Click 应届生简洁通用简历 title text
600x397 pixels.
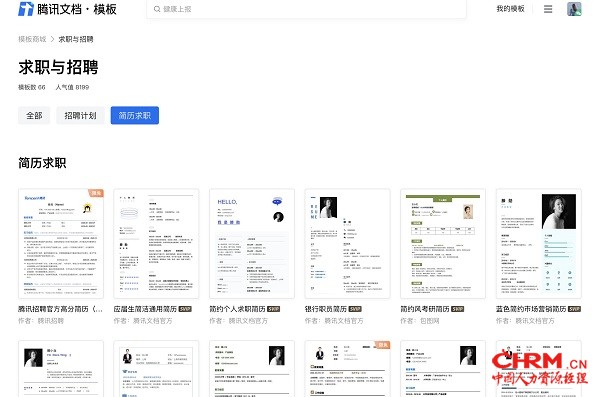click(145, 309)
